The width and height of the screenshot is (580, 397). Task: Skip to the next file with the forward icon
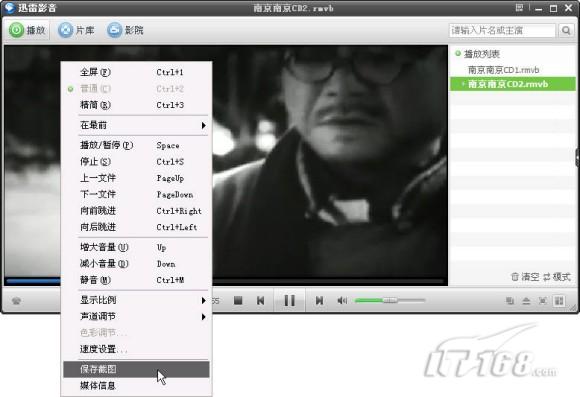tap(319, 300)
